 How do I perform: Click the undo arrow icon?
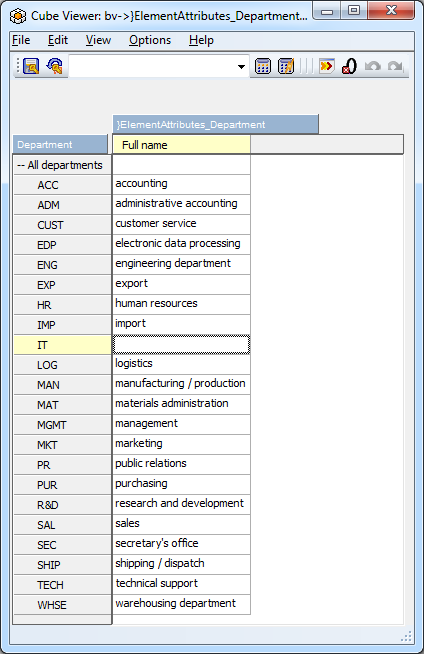click(x=372, y=66)
